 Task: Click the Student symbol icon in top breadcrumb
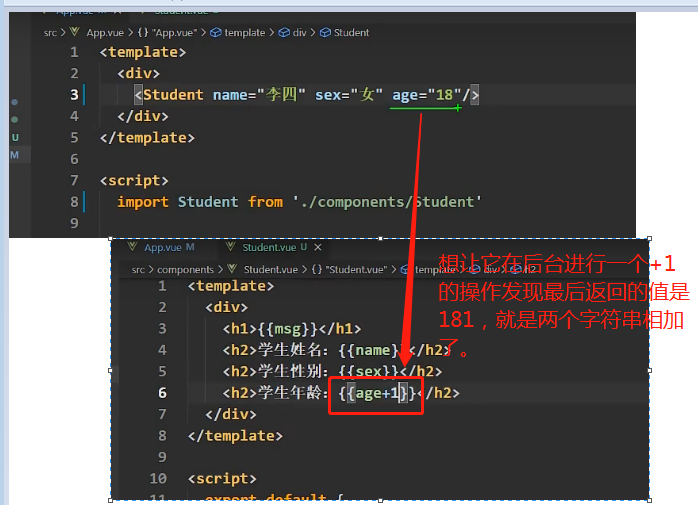click(325, 33)
